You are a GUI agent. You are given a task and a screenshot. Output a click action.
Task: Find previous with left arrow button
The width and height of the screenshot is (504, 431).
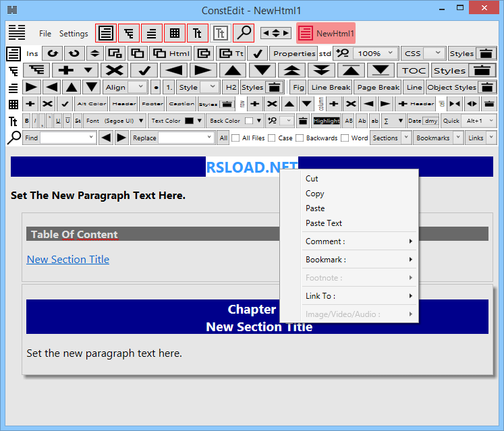click(106, 138)
